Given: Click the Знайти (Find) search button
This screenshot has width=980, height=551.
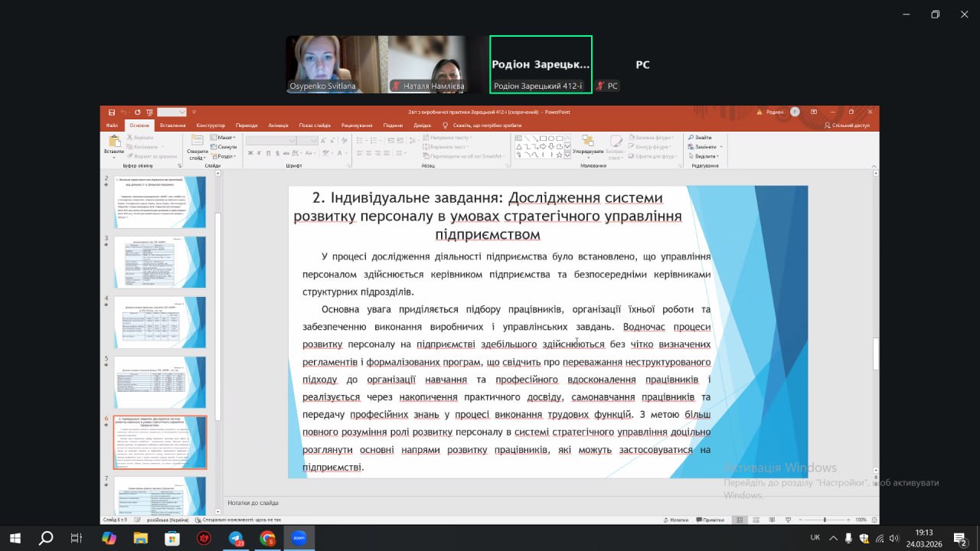Looking at the screenshot, I should (x=700, y=137).
